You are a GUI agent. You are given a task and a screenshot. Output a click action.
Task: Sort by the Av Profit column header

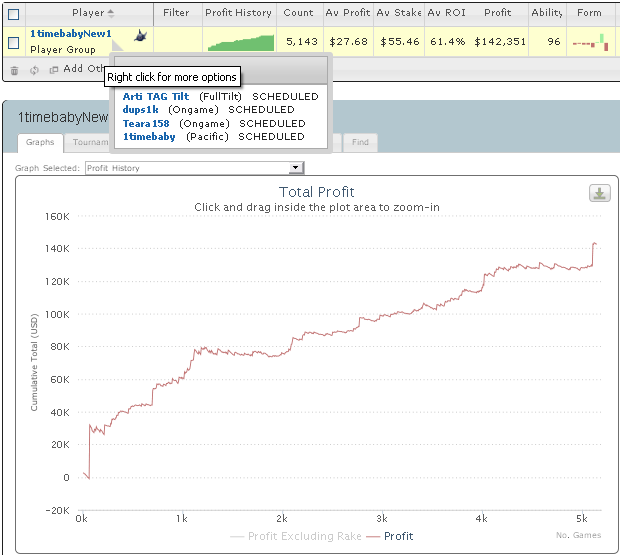[348, 13]
